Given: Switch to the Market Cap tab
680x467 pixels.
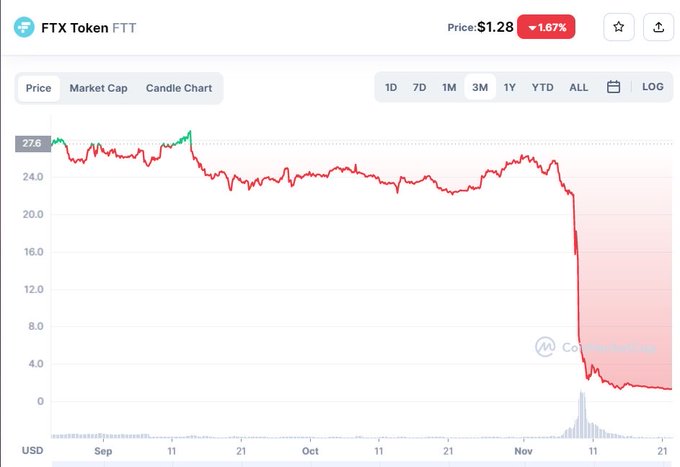Looking at the screenshot, I should [x=98, y=88].
